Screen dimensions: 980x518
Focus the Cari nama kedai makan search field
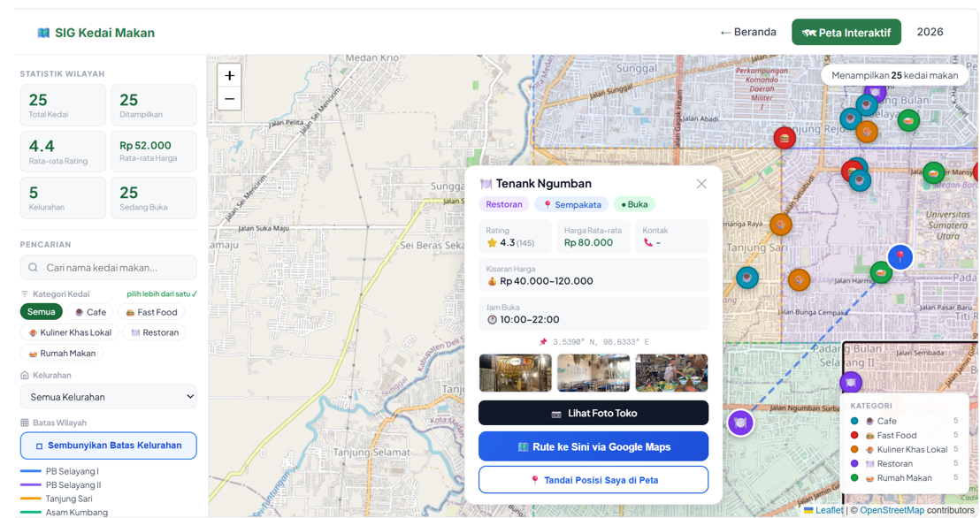109,268
